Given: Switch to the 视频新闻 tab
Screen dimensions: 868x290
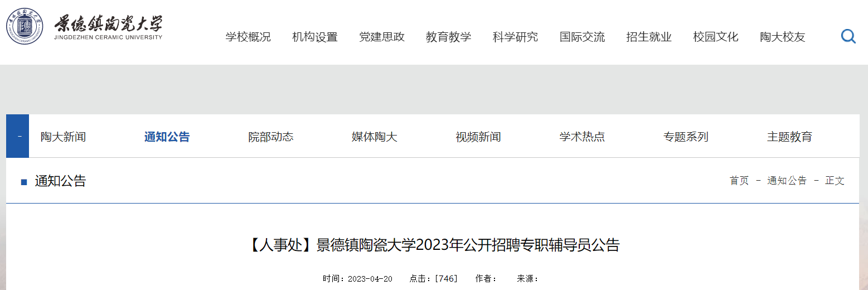Looking at the screenshot, I should tap(478, 137).
